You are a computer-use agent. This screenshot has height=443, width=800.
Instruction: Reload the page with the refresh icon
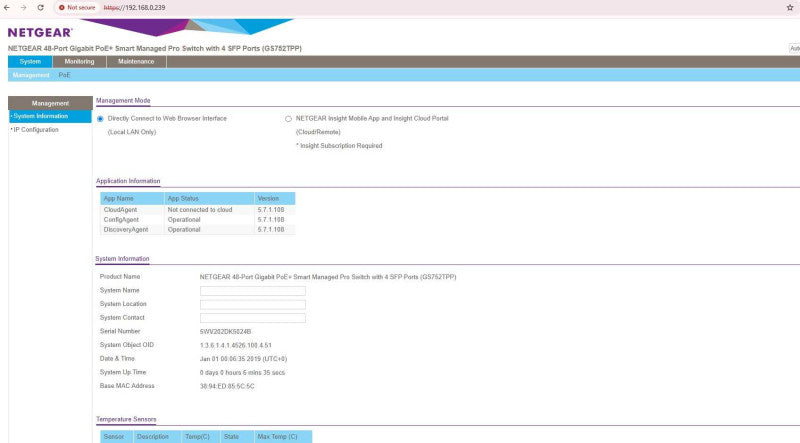click(x=40, y=8)
